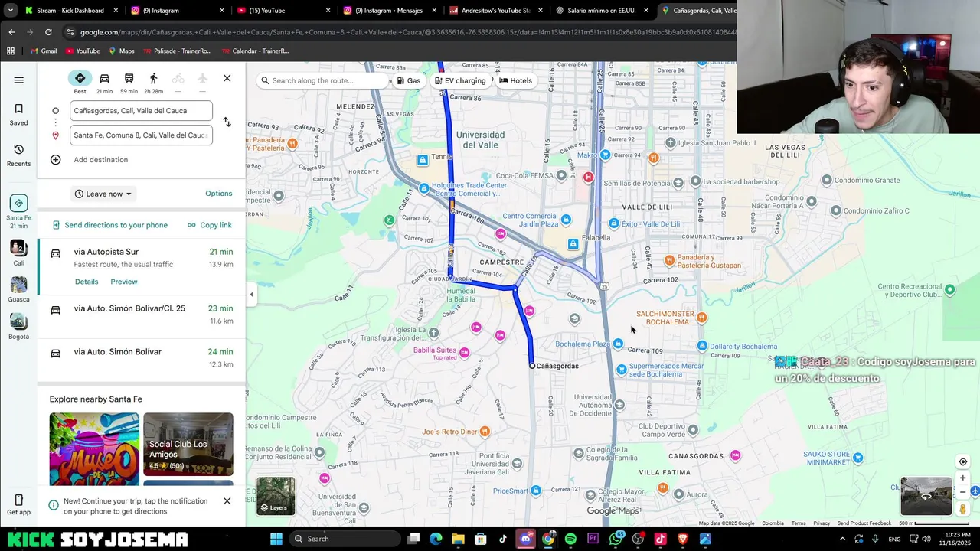Click Copy link
This screenshot has height=551, width=980.
click(209, 225)
